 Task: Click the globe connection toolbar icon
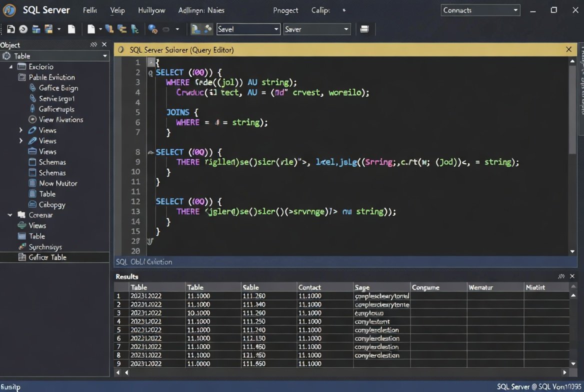point(152,29)
